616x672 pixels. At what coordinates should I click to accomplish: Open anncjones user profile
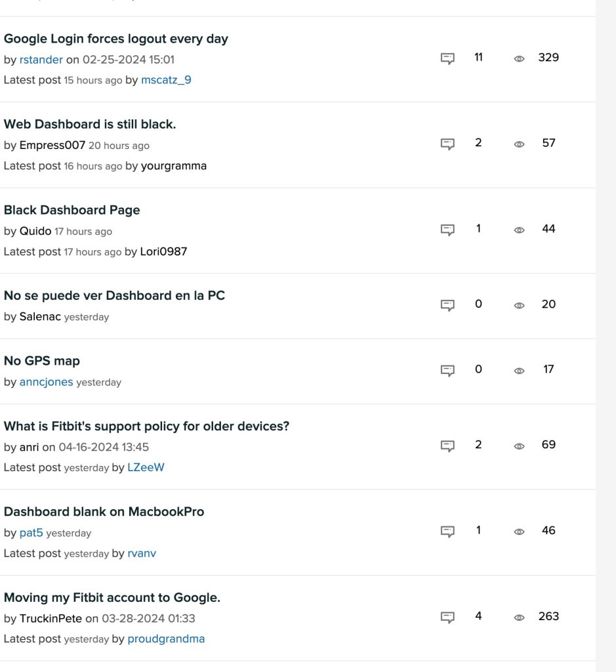(x=46, y=382)
